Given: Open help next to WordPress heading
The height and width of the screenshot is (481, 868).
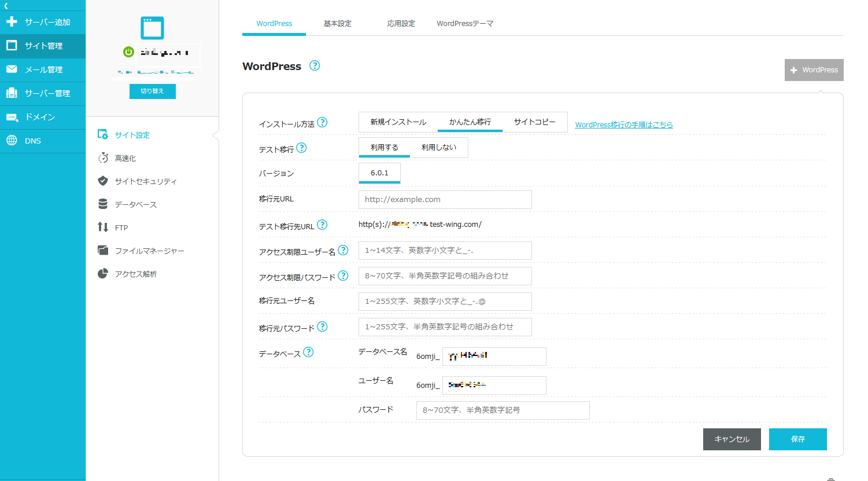Looking at the screenshot, I should (315, 65).
